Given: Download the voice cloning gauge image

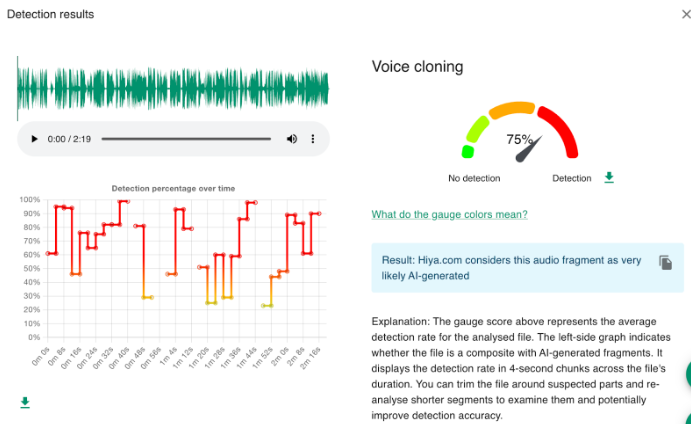Looking at the screenshot, I should coord(609,178).
